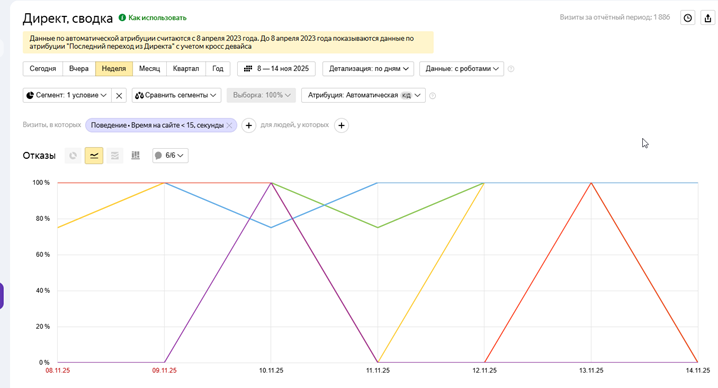Switch to pie chart view

pyautogui.click(x=73, y=156)
